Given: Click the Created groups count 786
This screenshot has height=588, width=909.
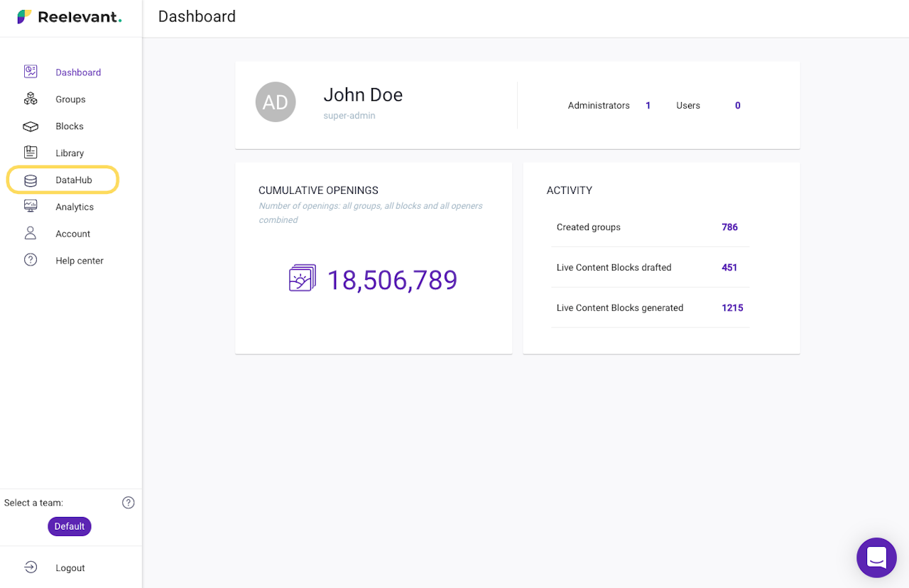Looking at the screenshot, I should pyautogui.click(x=729, y=227).
